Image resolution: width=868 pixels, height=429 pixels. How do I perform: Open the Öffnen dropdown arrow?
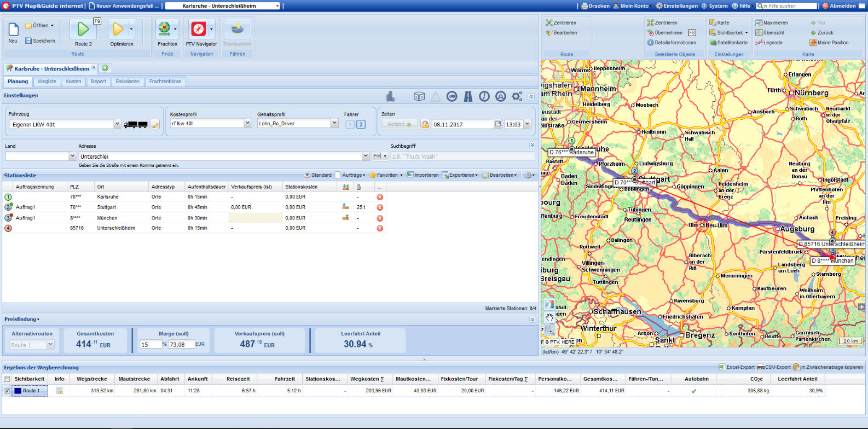[x=52, y=26]
